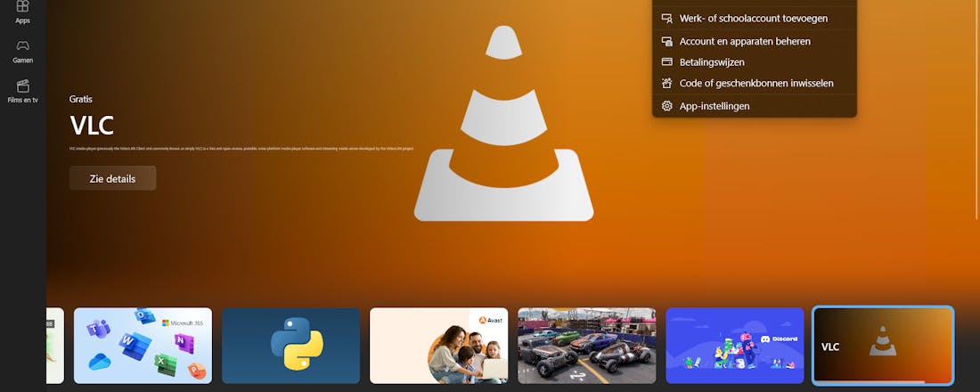Open the Python carousel thumbnail
This screenshot has height=392, width=980.
click(x=290, y=346)
